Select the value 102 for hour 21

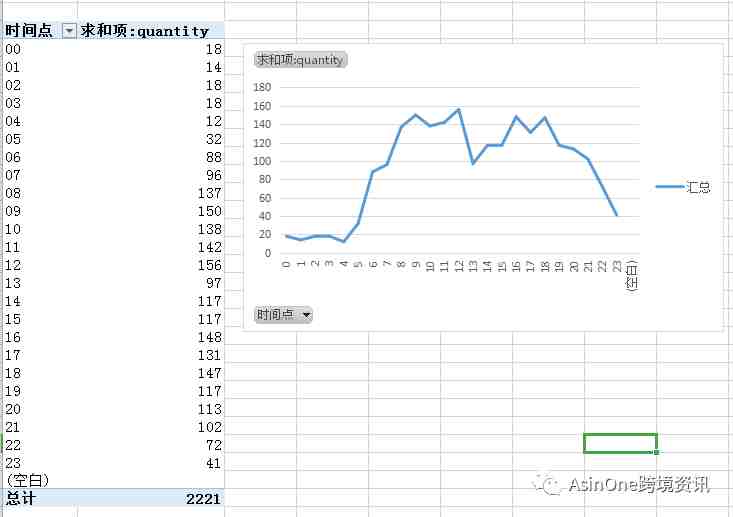click(209, 427)
